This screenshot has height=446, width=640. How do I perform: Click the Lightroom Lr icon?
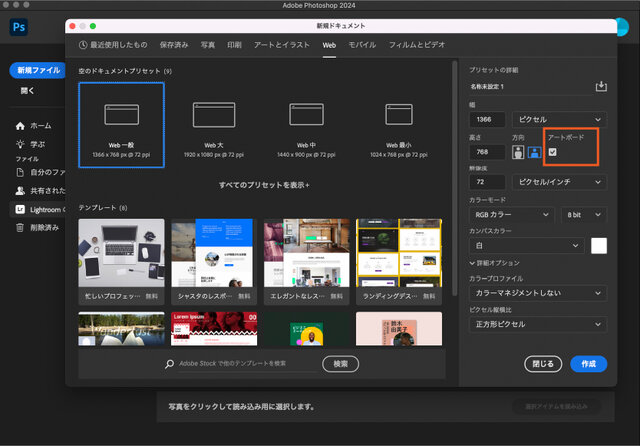20,209
